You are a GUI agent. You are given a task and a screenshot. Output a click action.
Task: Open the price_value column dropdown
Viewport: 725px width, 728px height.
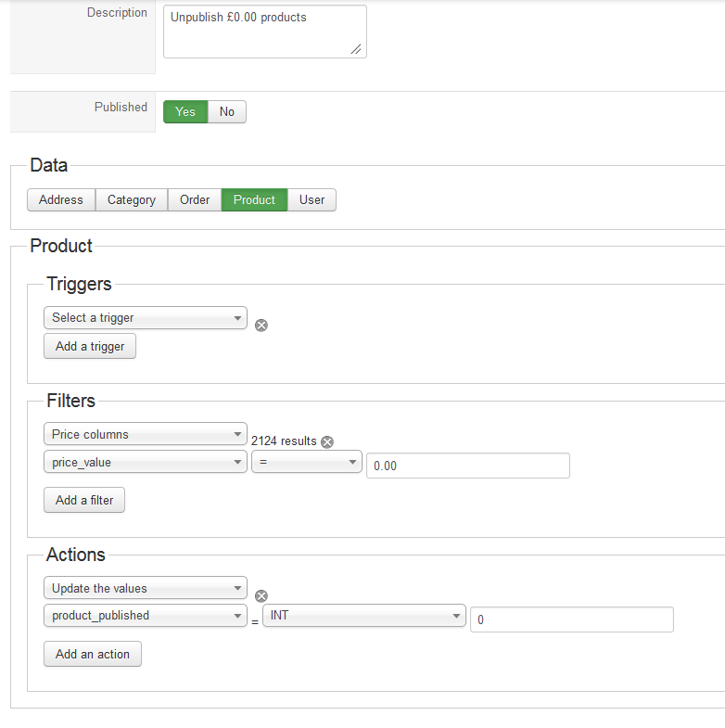click(146, 462)
